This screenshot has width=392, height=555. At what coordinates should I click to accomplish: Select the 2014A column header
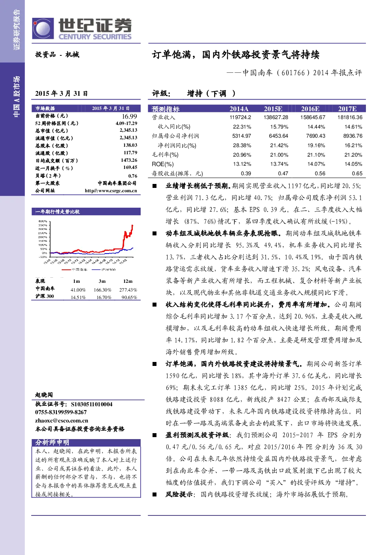click(239, 109)
